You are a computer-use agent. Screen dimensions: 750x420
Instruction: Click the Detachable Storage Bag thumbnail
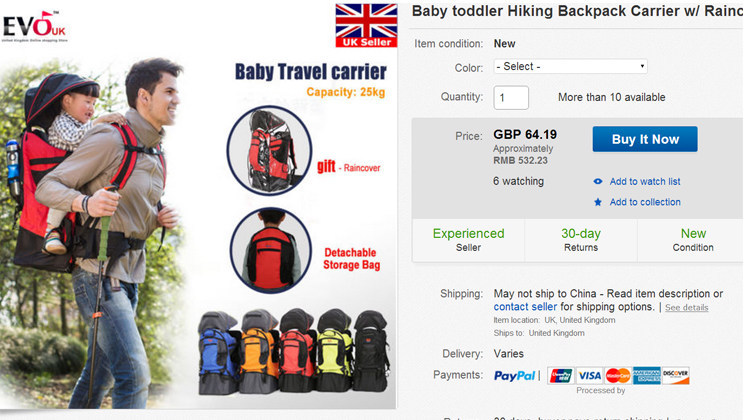click(271, 250)
